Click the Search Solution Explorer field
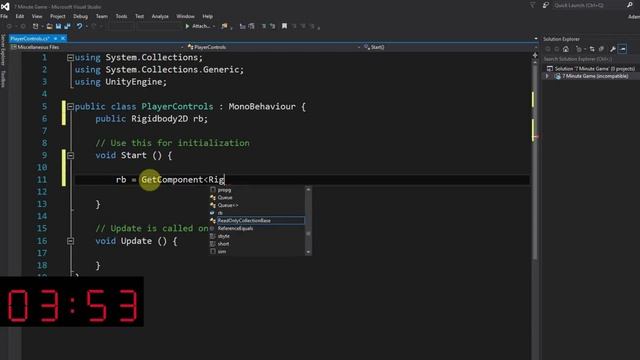This screenshot has width=640, height=360. coord(591,59)
